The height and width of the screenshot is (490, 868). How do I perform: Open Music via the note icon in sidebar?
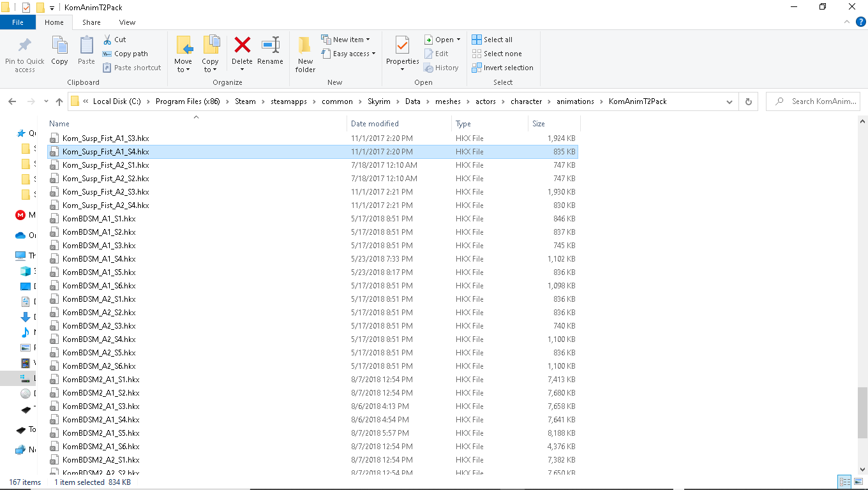click(x=26, y=332)
